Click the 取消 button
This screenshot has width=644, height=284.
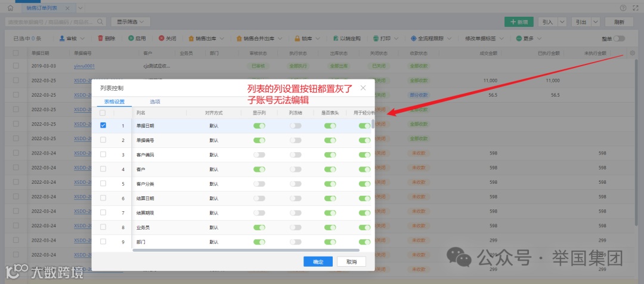[351, 262]
